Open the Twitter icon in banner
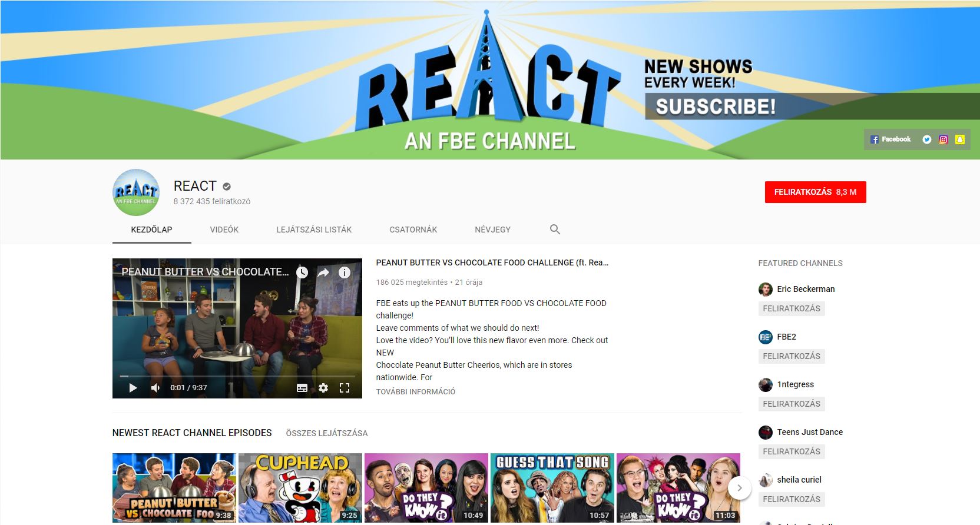 (x=927, y=139)
